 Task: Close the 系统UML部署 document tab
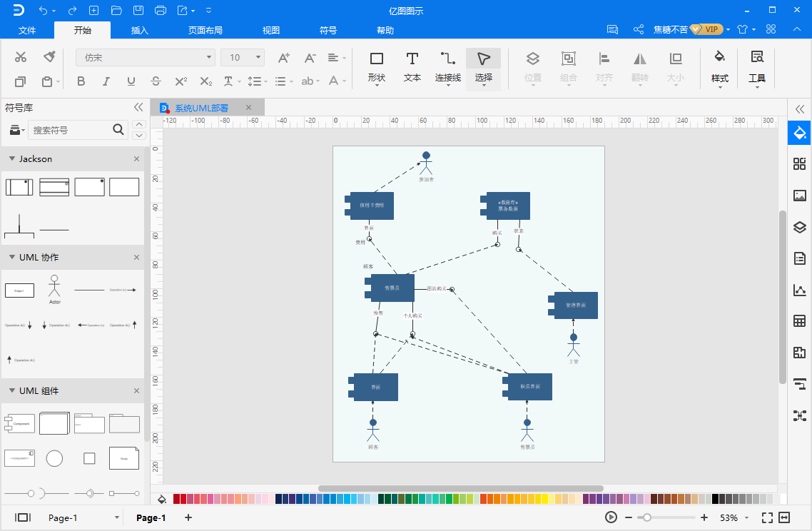click(248, 107)
